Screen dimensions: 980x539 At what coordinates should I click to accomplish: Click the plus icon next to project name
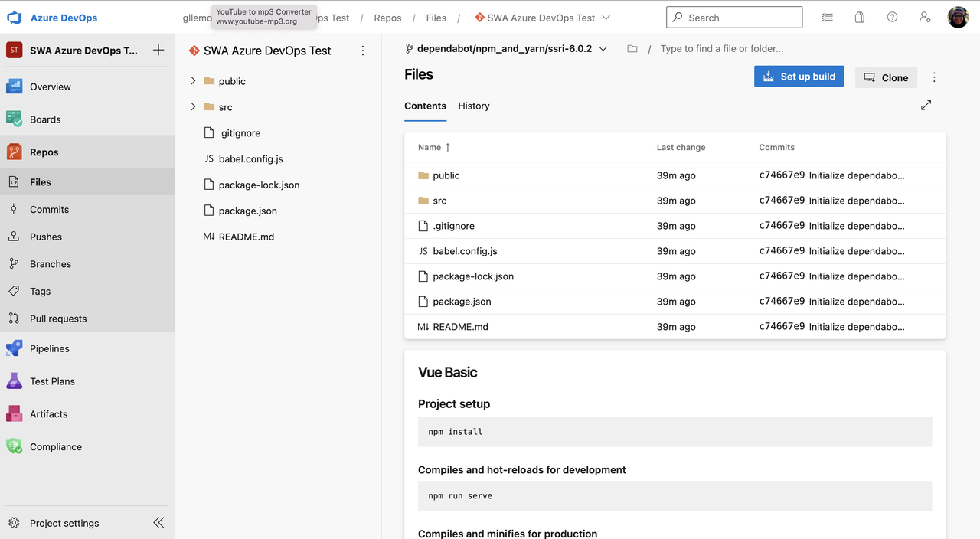pyautogui.click(x=158, y=51)
